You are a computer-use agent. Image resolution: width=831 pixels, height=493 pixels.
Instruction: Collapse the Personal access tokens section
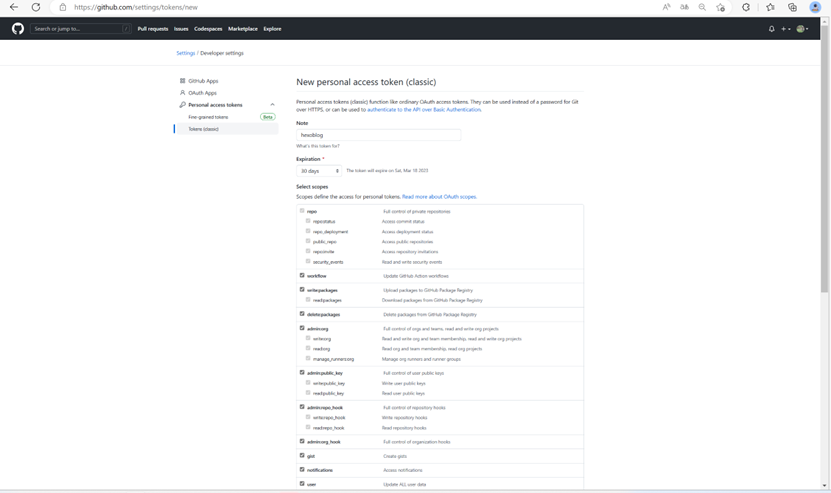(272, 105)
